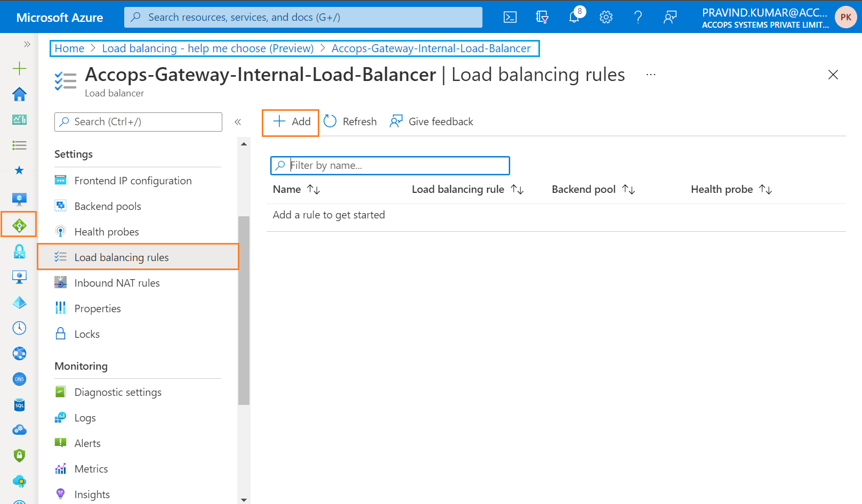Sort by Backend pool column
This screenshot has width=862, height=504.
tap(593, 190)
